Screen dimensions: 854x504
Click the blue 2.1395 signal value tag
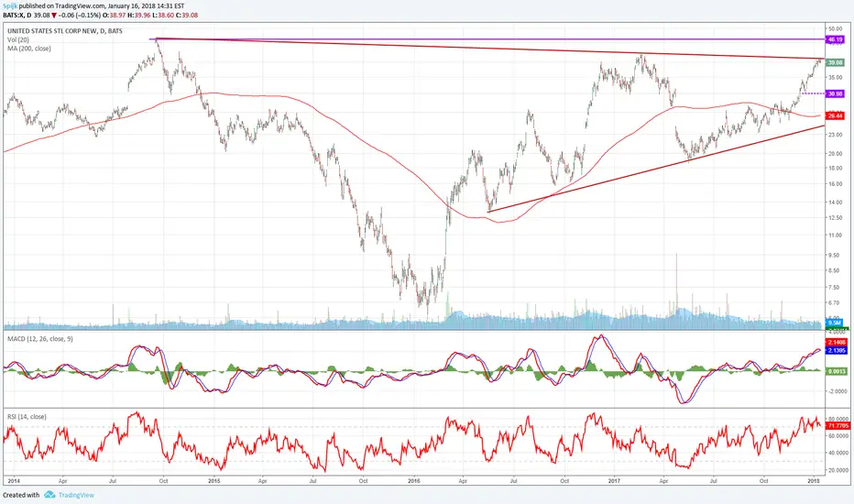(x=837, y=350)
